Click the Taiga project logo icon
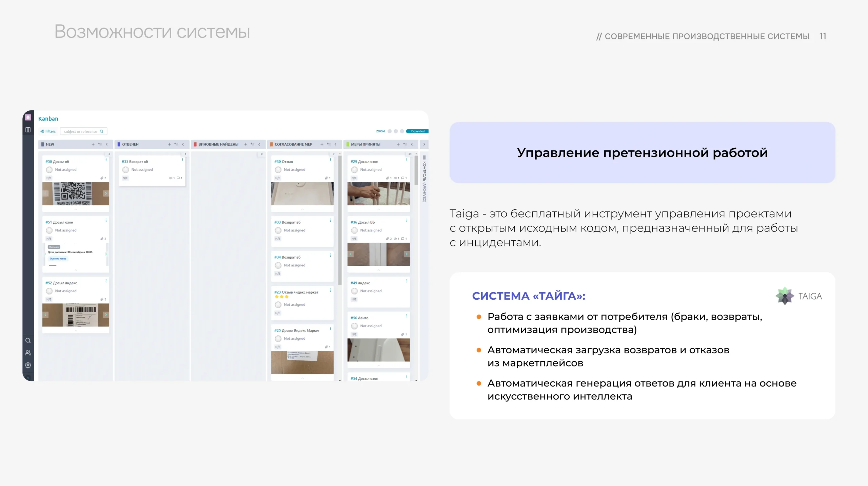 [28, 117]
